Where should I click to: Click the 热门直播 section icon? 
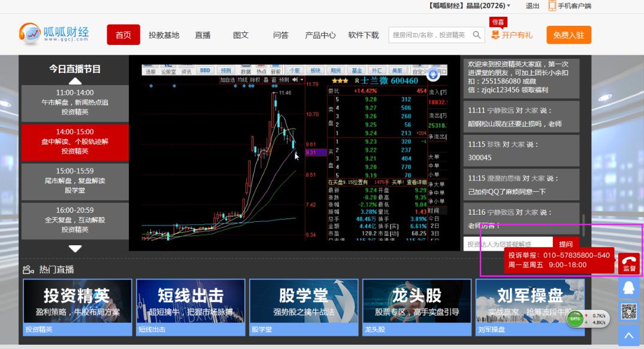[28, 270]
